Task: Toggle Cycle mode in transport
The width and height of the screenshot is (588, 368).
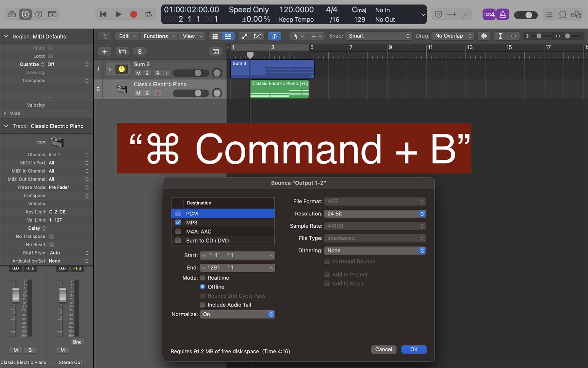Action: 149,14
